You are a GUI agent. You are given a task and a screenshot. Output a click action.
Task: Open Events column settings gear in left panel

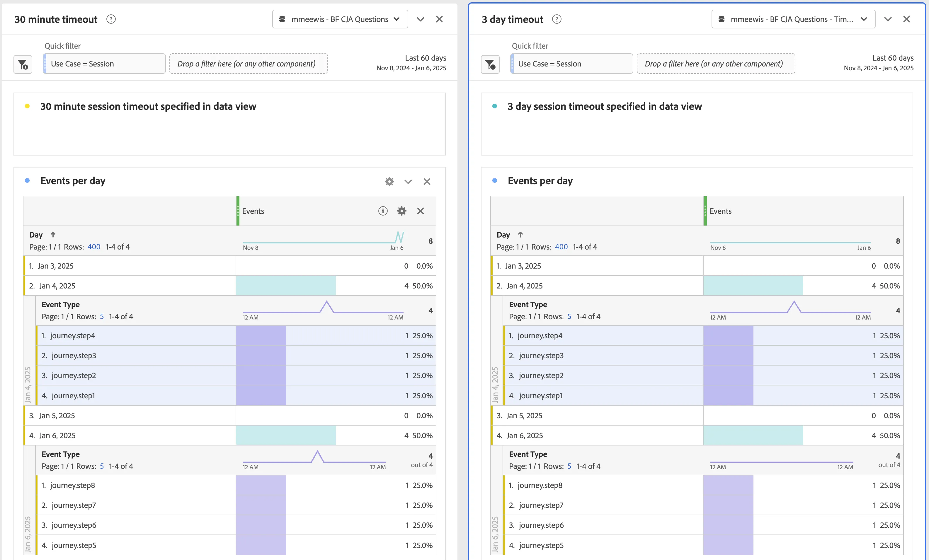pos(402,211)
